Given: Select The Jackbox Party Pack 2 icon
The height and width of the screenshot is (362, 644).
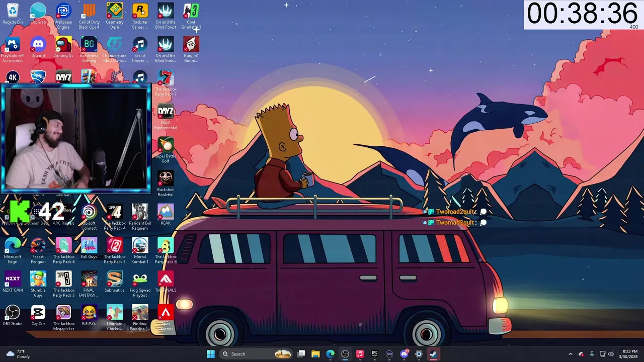Looking at the screenshot, I should click(x=114, y=251).
